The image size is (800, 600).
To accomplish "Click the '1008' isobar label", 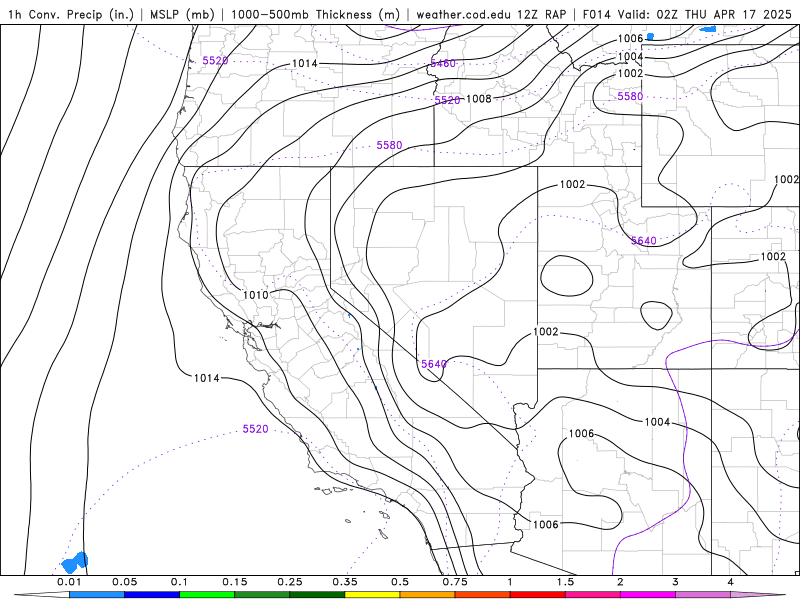I will tap(479, 98).
